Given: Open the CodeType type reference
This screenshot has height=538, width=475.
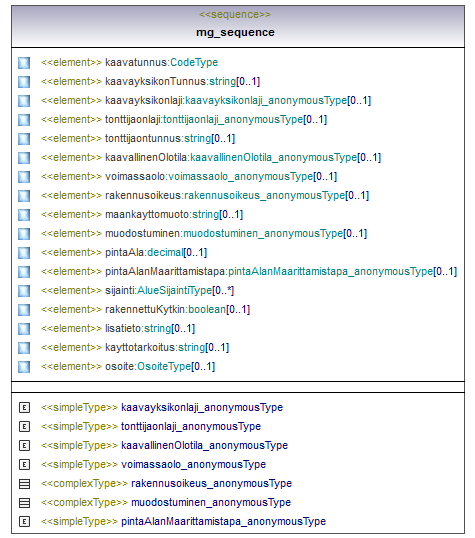Looking at the screenshot, I should point(194,62).
